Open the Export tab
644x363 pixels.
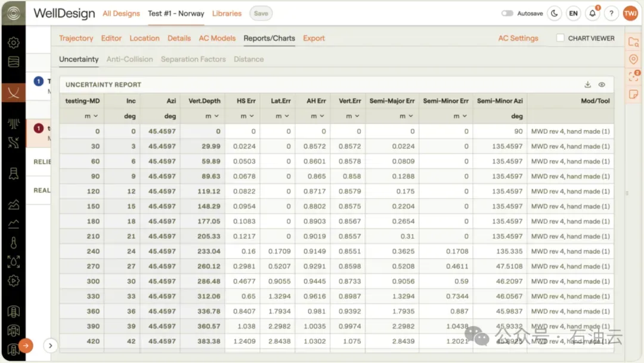pyautogui.click(x=314, y=38)
